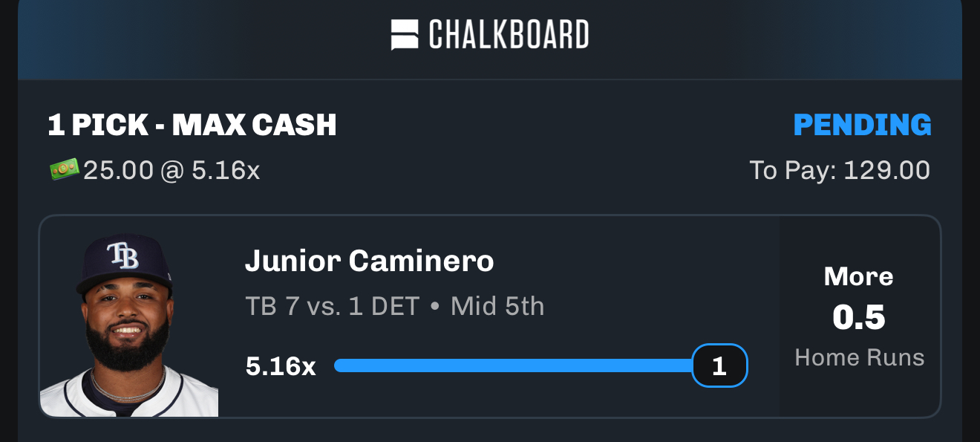Click the To Pay: 129.00 payout text
The width and height of the screenshot is (980, 442).
click(839, 171)
